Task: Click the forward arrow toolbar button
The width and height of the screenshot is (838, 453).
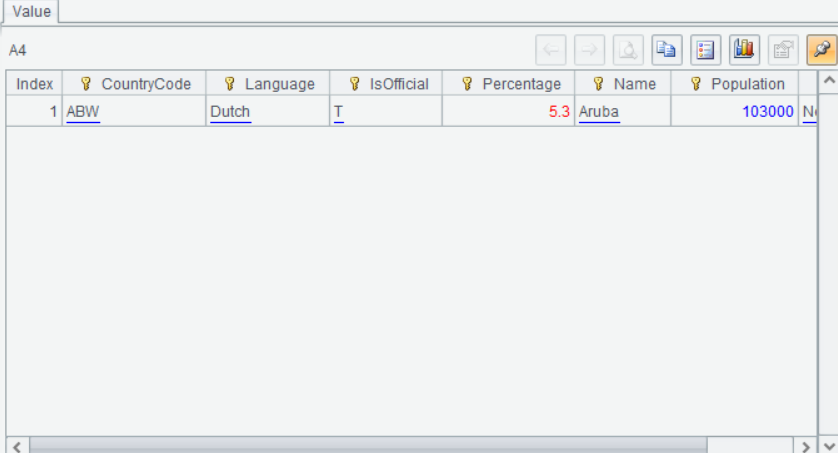Action: [x=589, y=49]
